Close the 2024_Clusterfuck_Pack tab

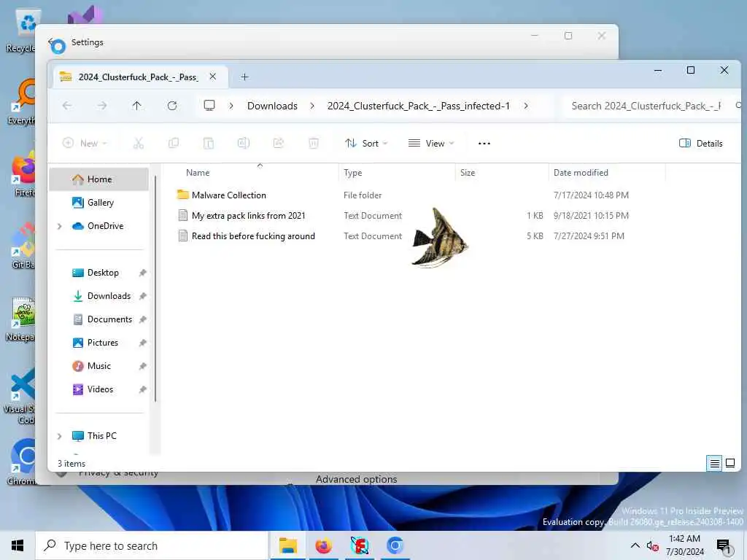(213, 77)
